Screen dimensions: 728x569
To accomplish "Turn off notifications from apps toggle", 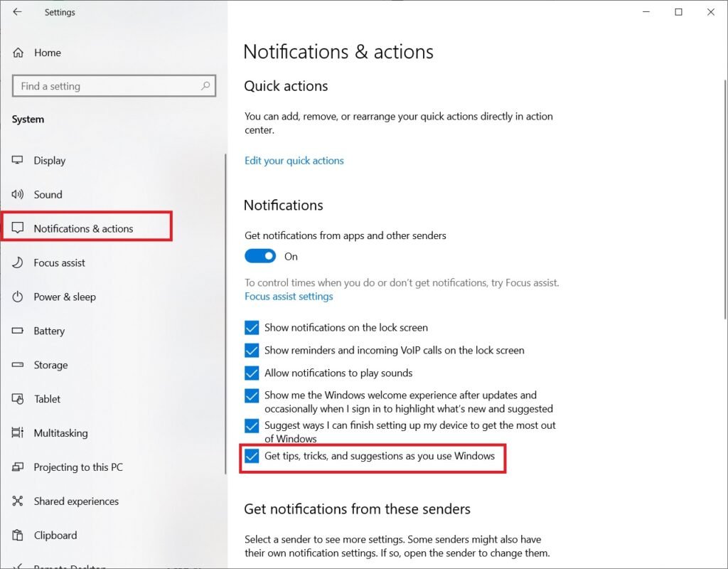I will coord(260,256).
